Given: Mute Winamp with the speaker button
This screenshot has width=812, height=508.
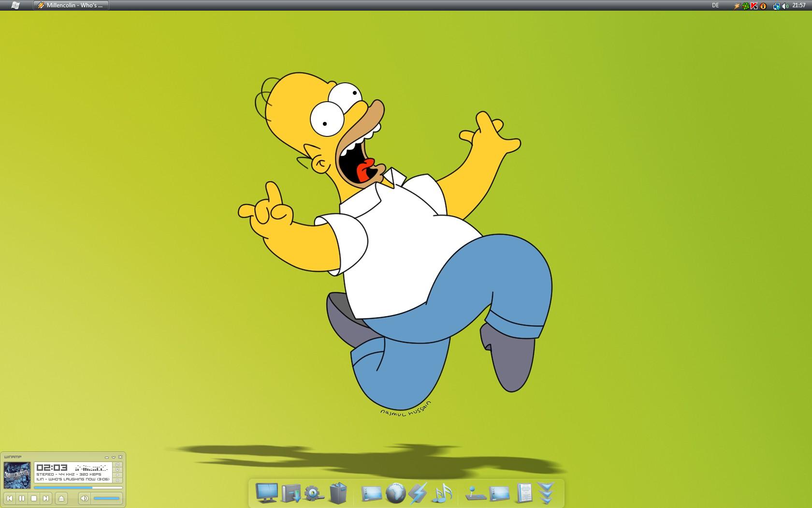Looking at the screenshot, I should tap(85, 498).
